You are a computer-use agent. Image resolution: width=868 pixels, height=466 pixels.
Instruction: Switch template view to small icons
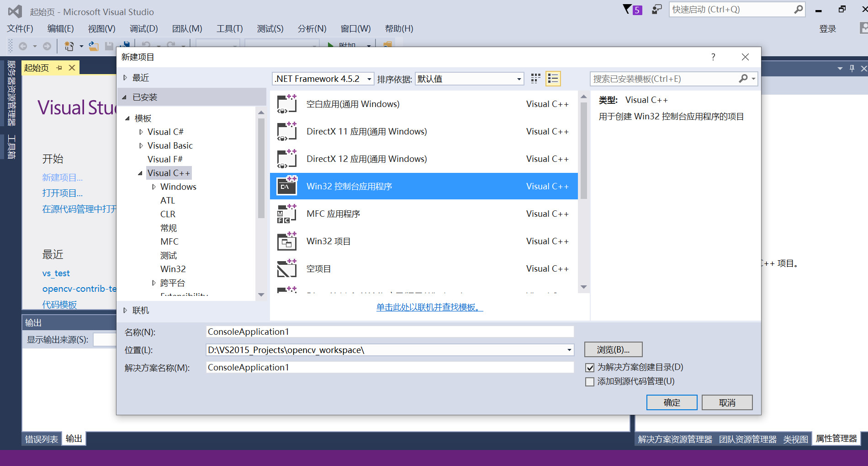[535, 78]
